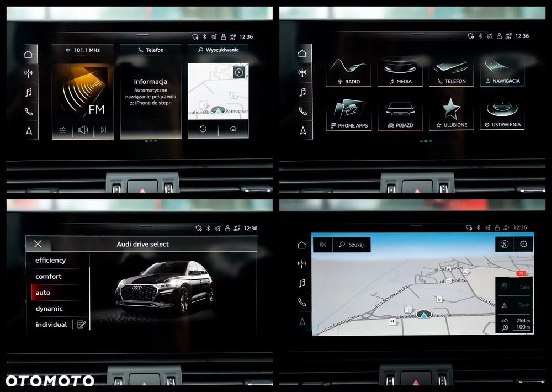Open the RADIO tile in menu
Image resolution: width=552 pixels, height=392 pixels.
click(x=348, y=71)
